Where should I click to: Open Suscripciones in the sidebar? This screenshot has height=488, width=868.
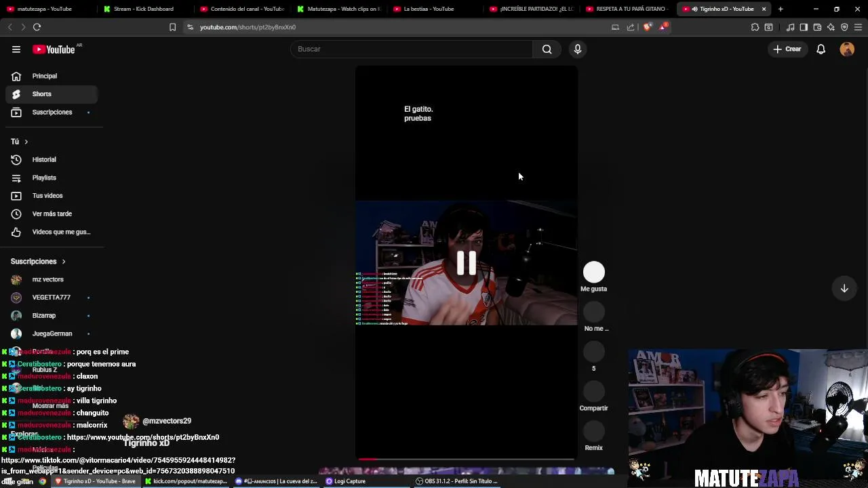(52, 112)
